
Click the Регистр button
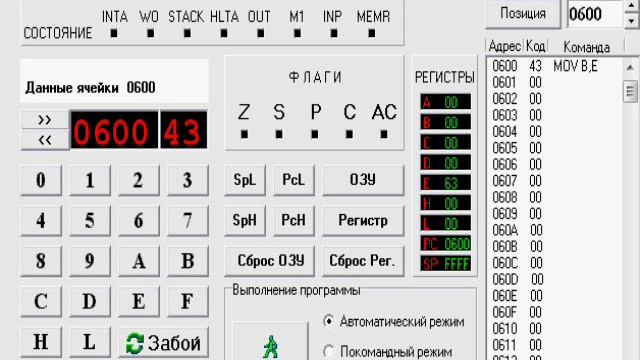pyautogui.click(x=363, y=220)
